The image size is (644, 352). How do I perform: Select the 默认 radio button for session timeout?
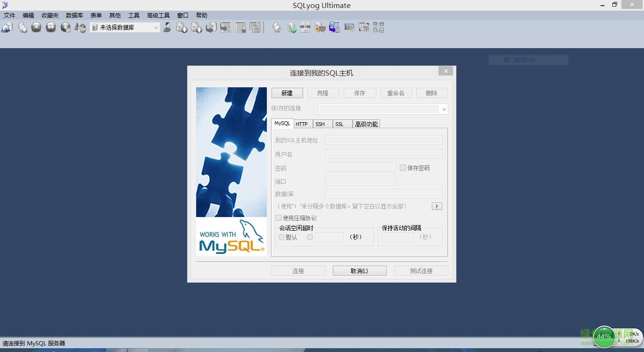(x=282, y=237)
